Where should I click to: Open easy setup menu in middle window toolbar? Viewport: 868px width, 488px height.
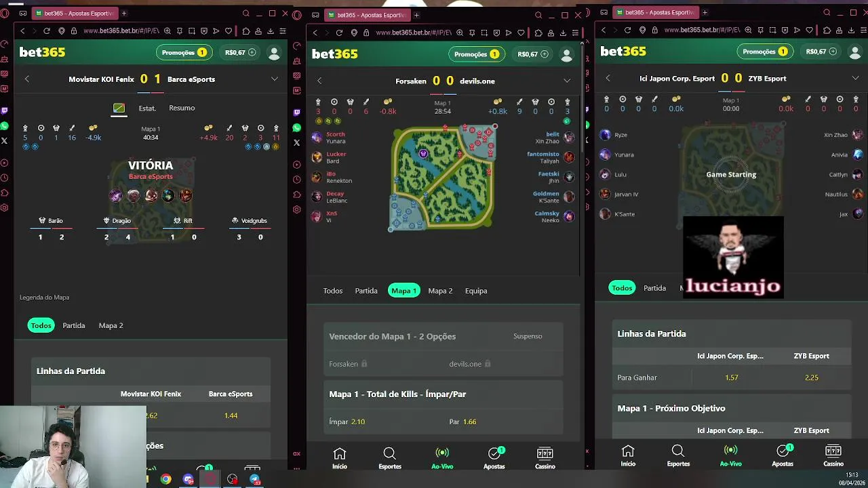coord(576,33)
